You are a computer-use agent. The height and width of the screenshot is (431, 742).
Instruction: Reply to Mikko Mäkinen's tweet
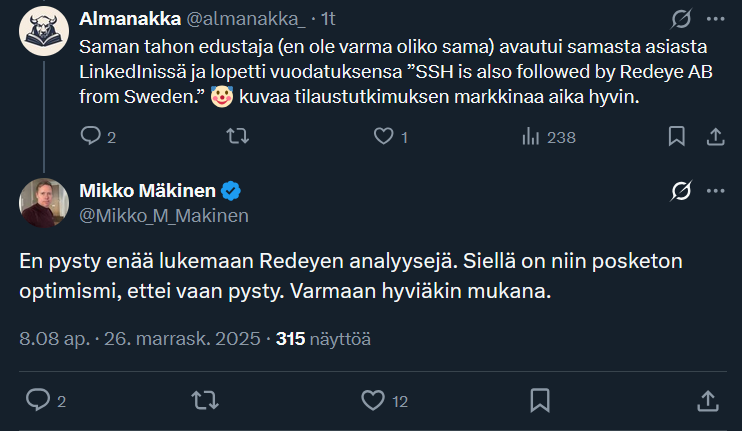[38, 400]
